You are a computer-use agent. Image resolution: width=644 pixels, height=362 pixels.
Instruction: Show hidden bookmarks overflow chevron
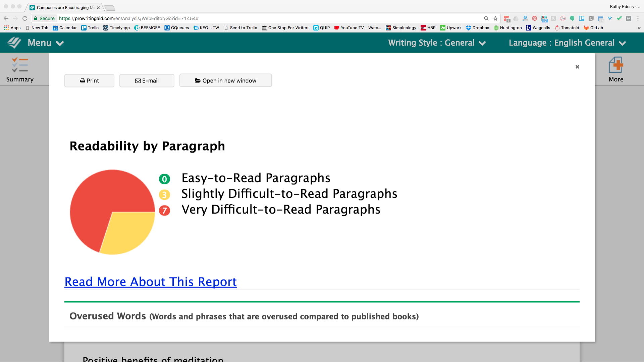pyautogui.click(x=639, y=28)
